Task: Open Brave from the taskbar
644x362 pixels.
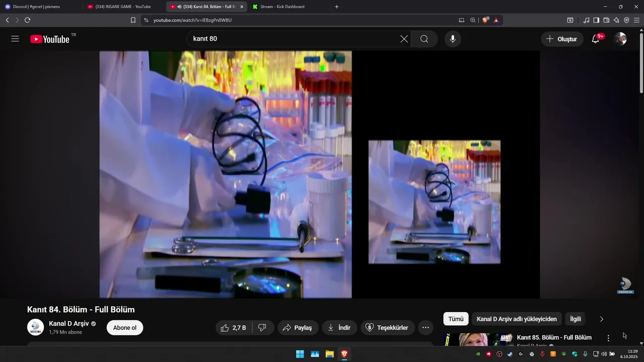Action: point(345,354)
